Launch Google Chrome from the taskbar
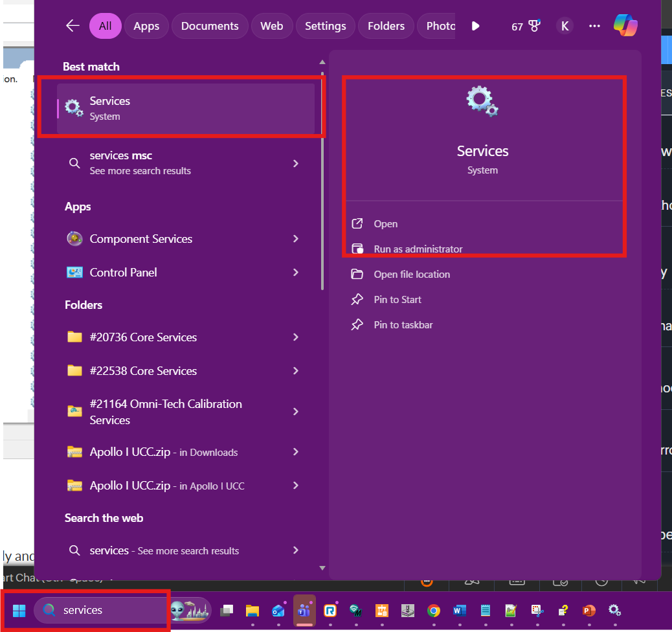672x632 pixels. coord(434,610)
